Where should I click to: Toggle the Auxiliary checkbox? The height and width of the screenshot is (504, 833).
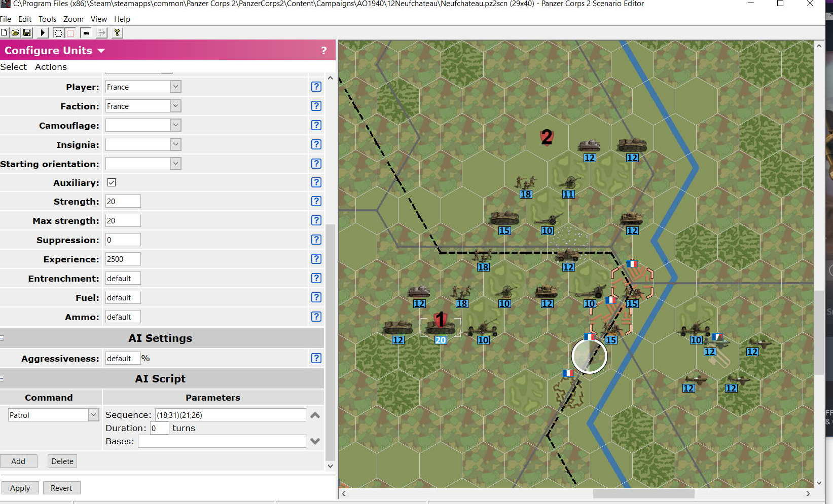(112, 182)
